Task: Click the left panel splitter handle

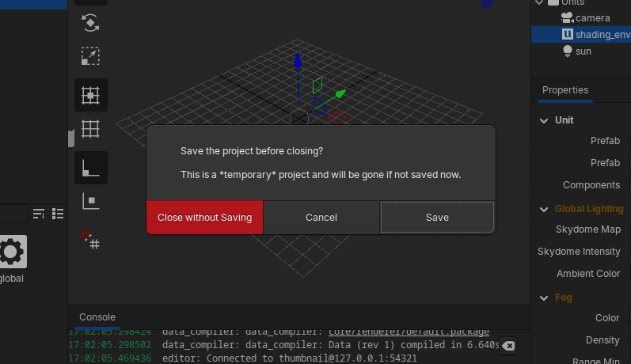Action: tap(71, 138)
